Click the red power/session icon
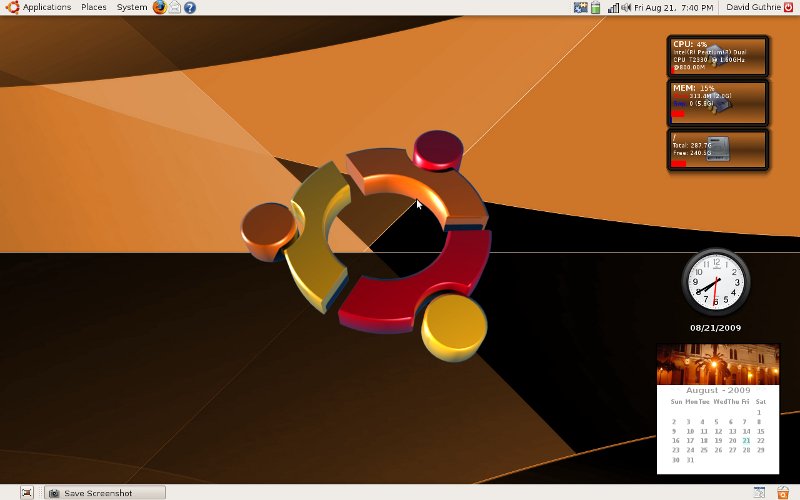 [x=788, y=7]
